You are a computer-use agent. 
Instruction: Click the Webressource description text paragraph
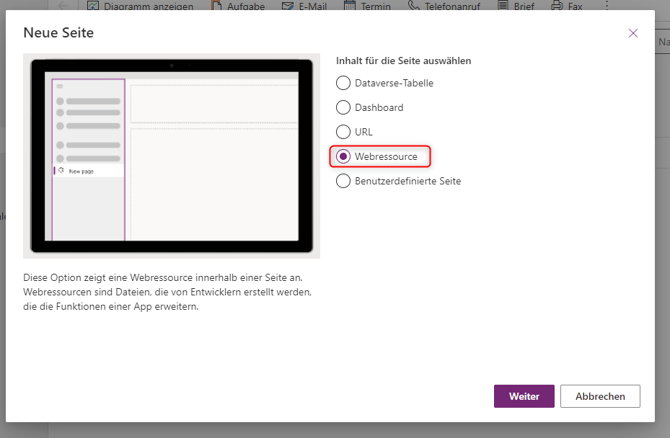[x=167, y=290]
